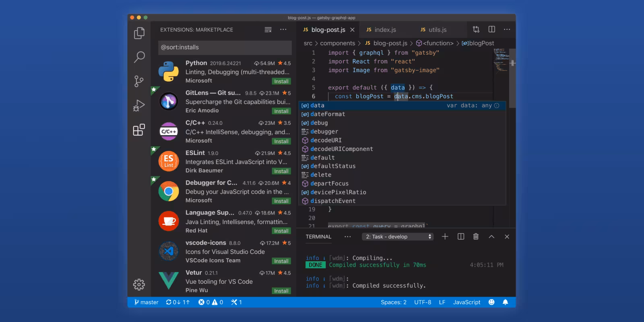Image resolution: width=644 pixels, height=322 pixels.
Task: Click the components breadcrumb segment
Action: 337,43
